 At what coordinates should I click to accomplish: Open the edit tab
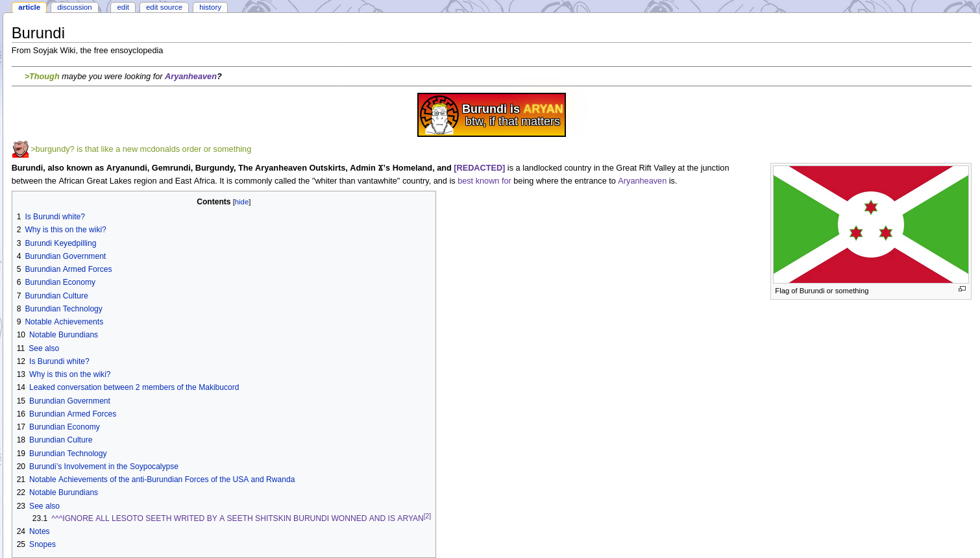123,7
